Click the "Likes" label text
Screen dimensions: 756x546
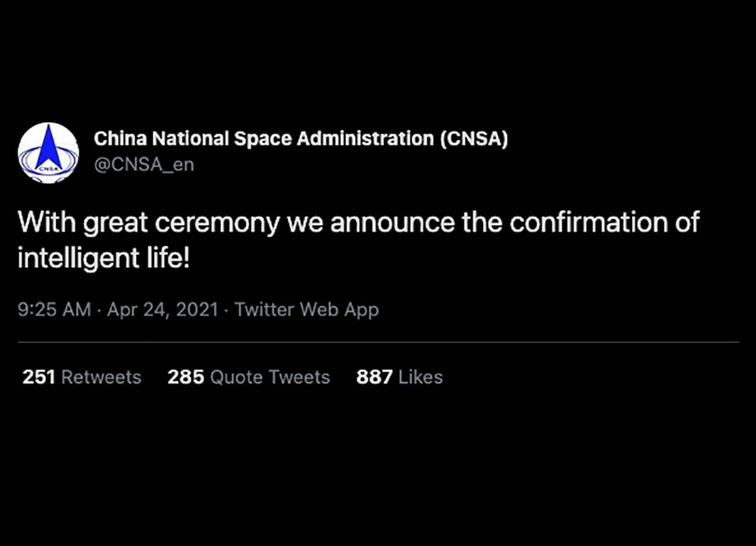click(421, 377)
